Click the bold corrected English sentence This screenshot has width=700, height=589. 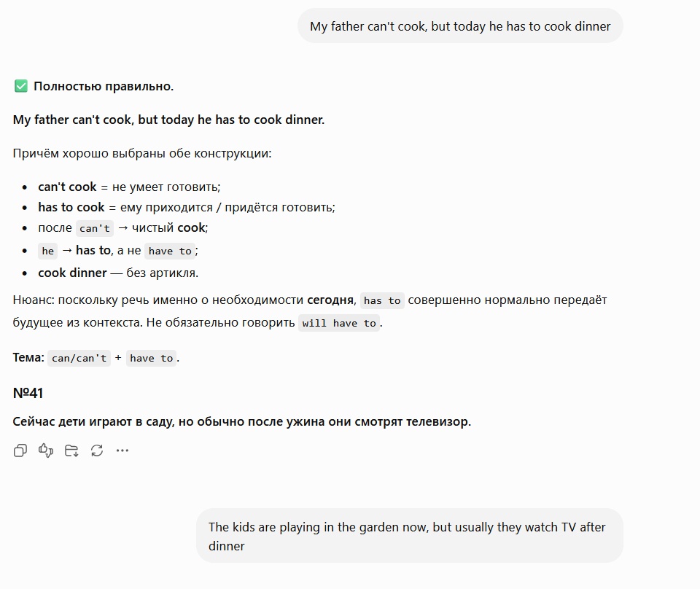168,120
